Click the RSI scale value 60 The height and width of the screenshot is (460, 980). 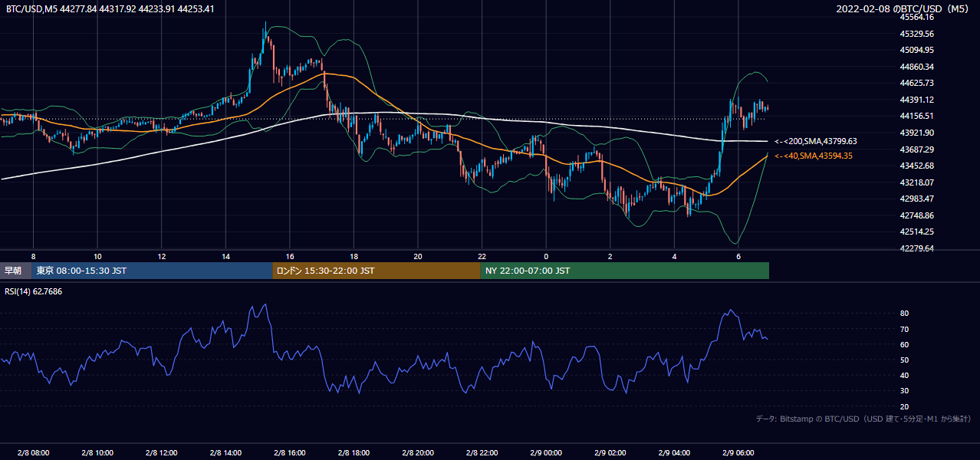click(905, 344)
